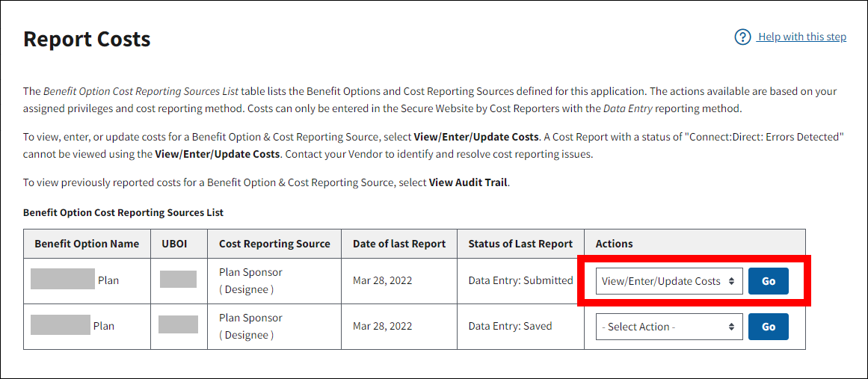The image size is (868, 379).
Task: Click the Benefit Option Cost Reporting Sources List title
Action: 123,213
